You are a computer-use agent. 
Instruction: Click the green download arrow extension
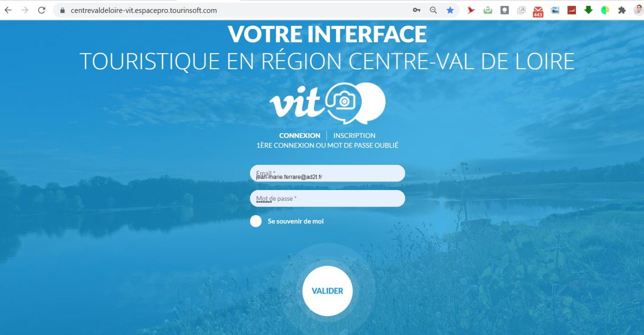[x=588, y=10]
